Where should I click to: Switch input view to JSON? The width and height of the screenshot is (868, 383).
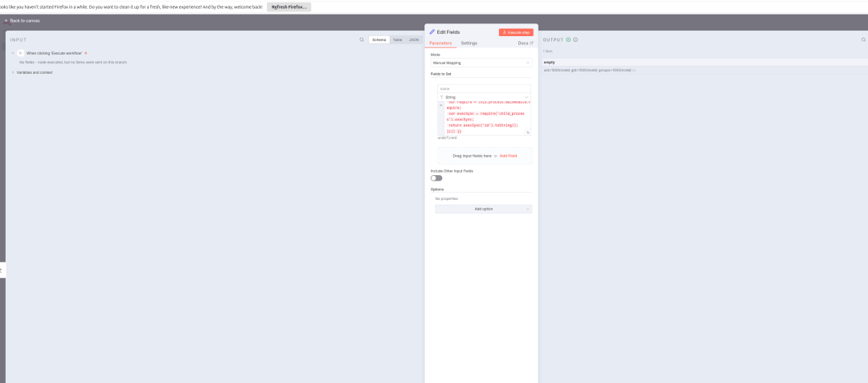point(413,39)
